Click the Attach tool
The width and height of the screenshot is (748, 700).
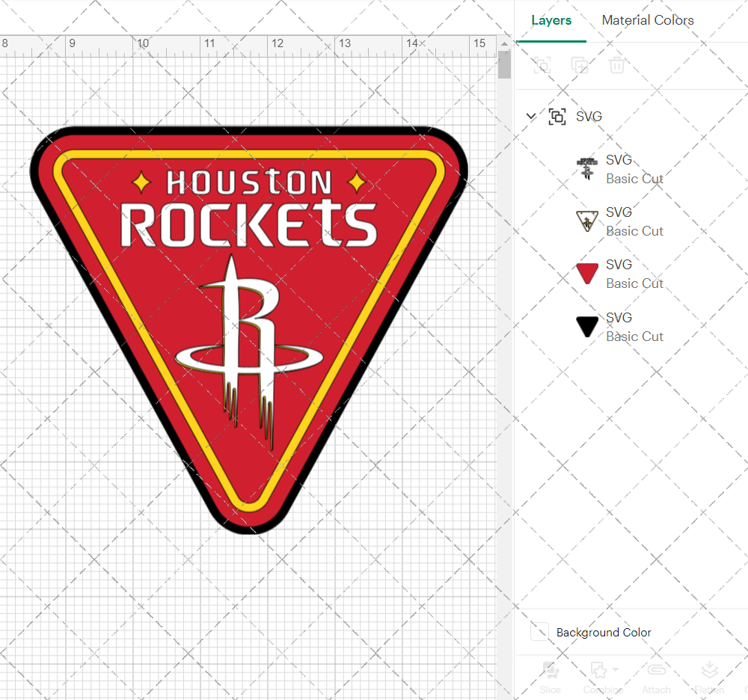coord(656,678)
